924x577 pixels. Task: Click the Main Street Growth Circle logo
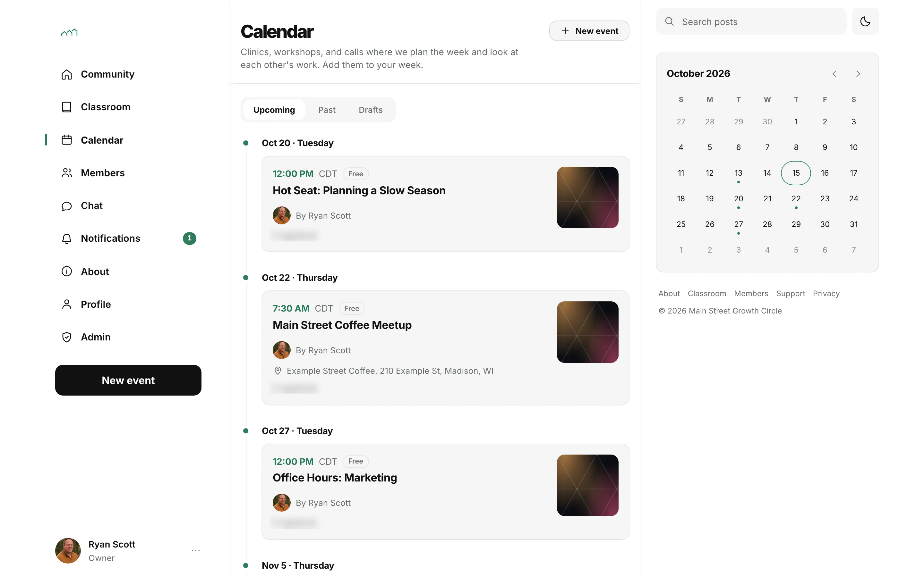pyautogui.click(x=69, y=32)
